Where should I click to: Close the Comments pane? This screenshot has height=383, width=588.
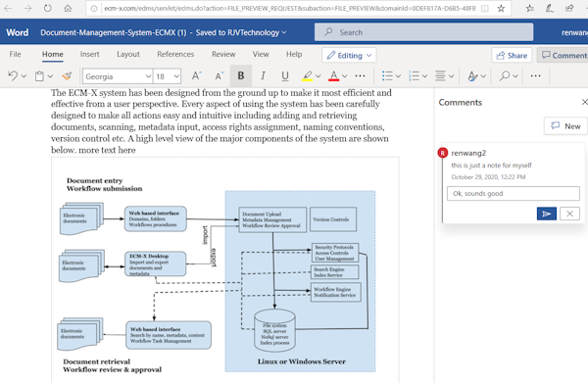pyautogui.click(x=584, y=102)
